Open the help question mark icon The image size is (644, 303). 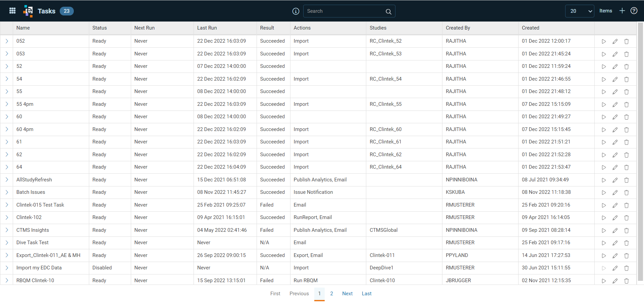click(x=634, y=11)
